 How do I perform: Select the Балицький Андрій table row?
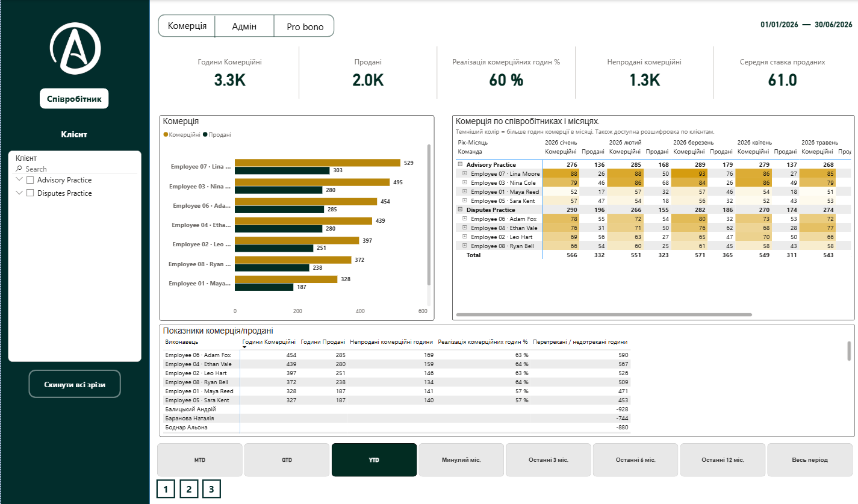[x=397, y=409]
